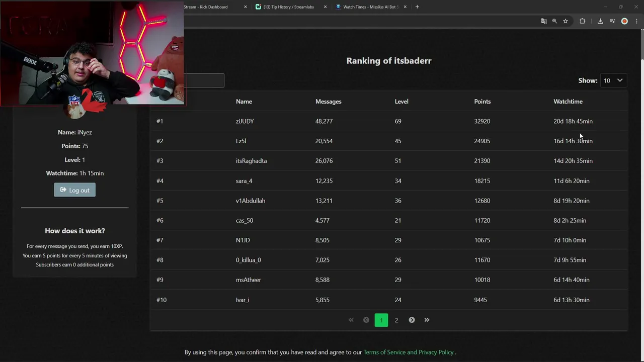Close the Kick Dashboard tab
The width and height of the screenshot is (644, 362).
pyautogui.click(x=246, y=7)
